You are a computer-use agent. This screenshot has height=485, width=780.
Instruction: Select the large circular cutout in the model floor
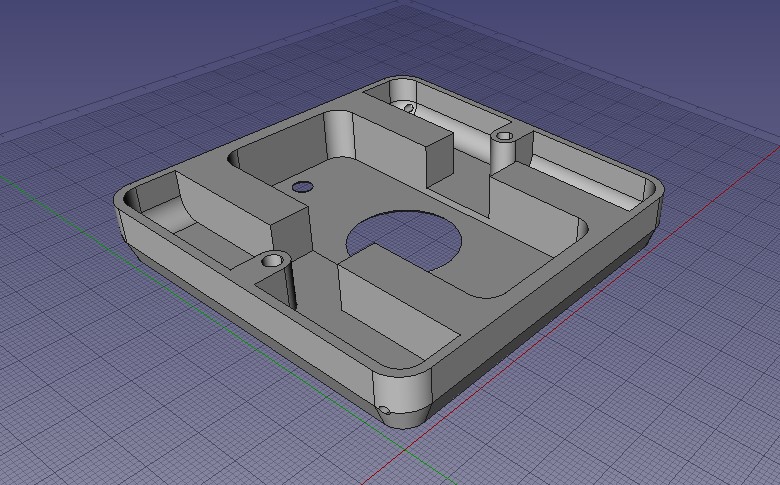(x=404, y=240)
